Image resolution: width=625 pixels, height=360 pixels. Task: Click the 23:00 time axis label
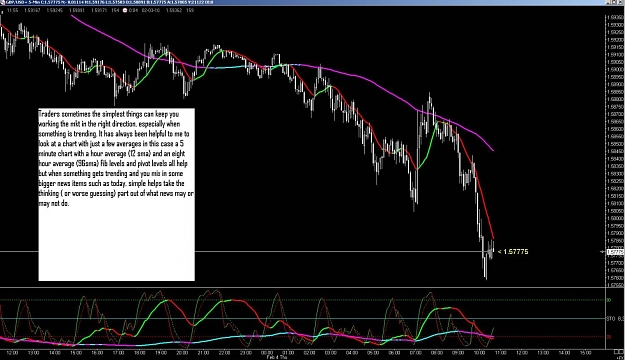pyautogui.click(x=246, y=353)
